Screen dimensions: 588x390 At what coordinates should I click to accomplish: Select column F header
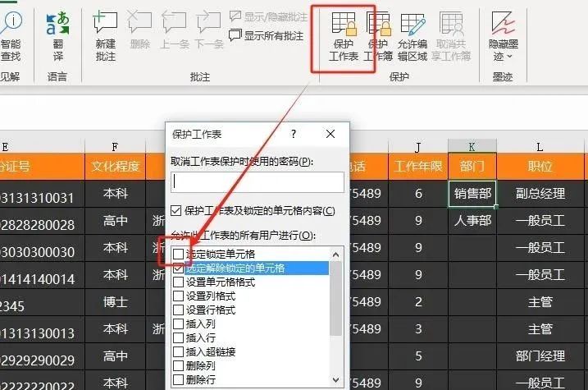tap(115, 146)
